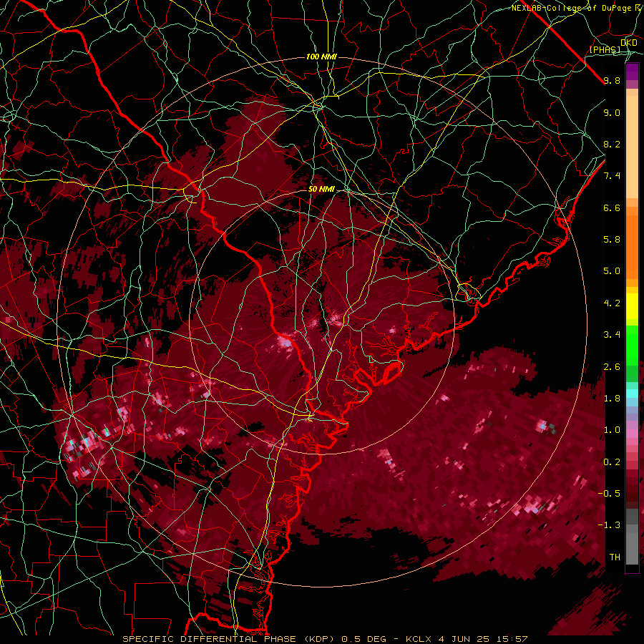Click the 5.8 value on the color scale
The image size is (644, 644).
pyautogui.click(x=612, y=240)
